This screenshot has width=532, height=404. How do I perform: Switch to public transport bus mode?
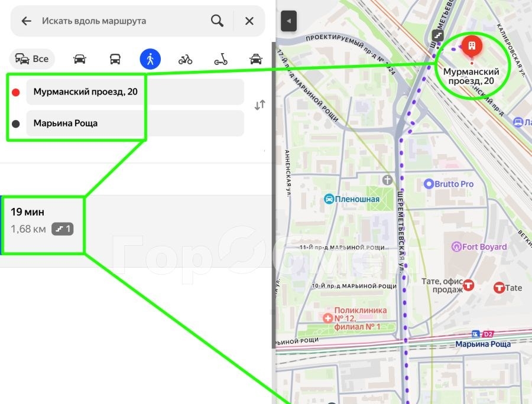click(115, 59)
